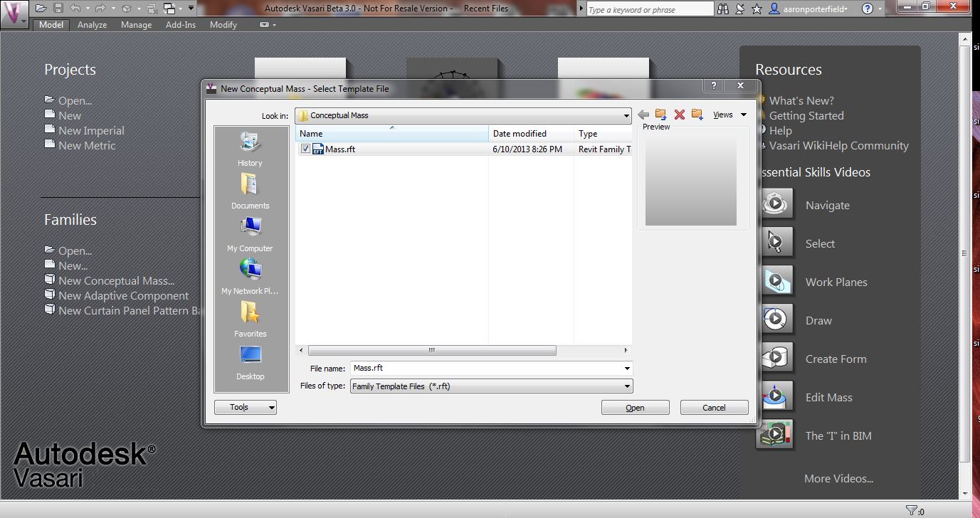Image resolution: width=980 pixels, height=518 pixels.
Task: Open the Vasari WikiHelp Community link
Action: [839, 145]
